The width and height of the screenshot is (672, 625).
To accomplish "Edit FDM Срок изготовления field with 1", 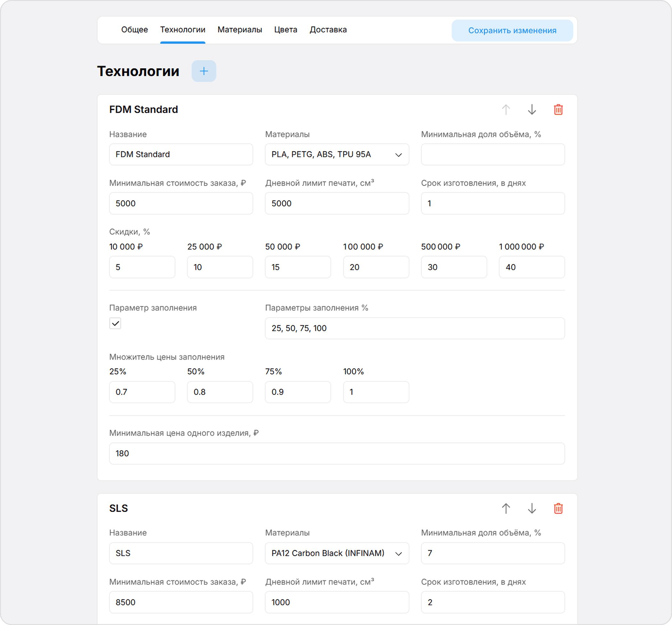I will [x=493, y=204].
